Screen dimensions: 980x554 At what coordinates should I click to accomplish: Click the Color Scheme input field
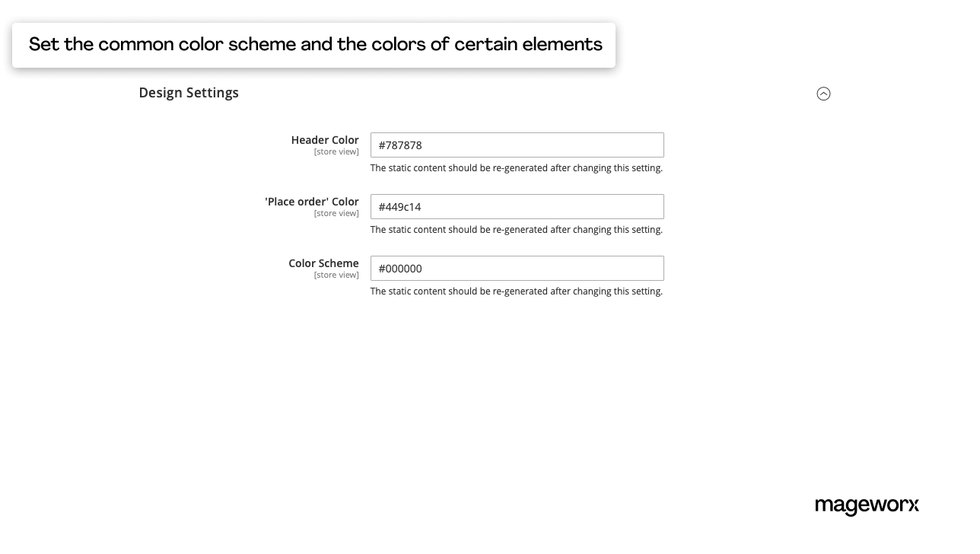click(x=517, y=268)
